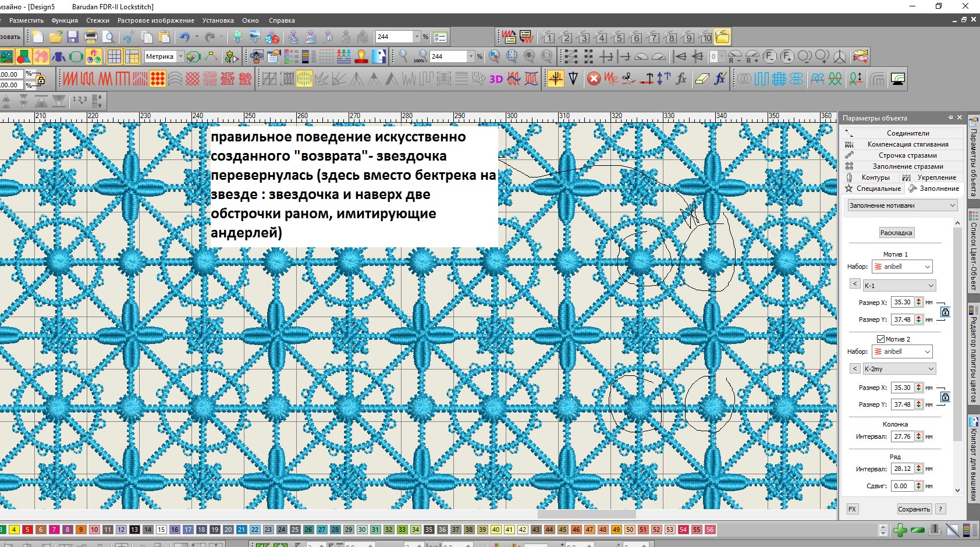Click the Print icon in toolbar
The width and height of the screenshot is (980, 547).
[91, 37]
